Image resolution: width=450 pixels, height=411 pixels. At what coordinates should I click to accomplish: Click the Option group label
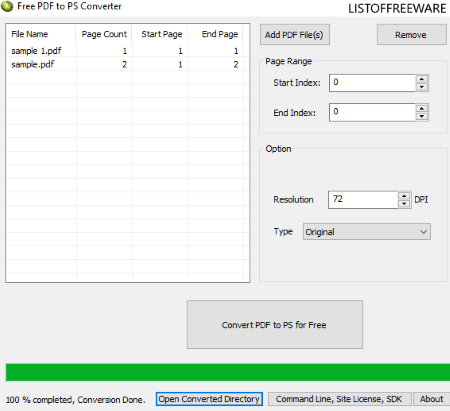tap(278, 149)
